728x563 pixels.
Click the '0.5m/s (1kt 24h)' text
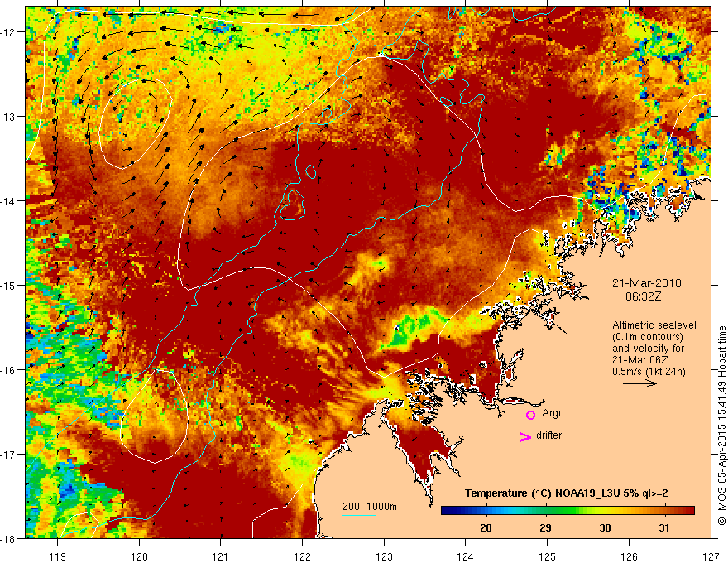pos(649,372)
